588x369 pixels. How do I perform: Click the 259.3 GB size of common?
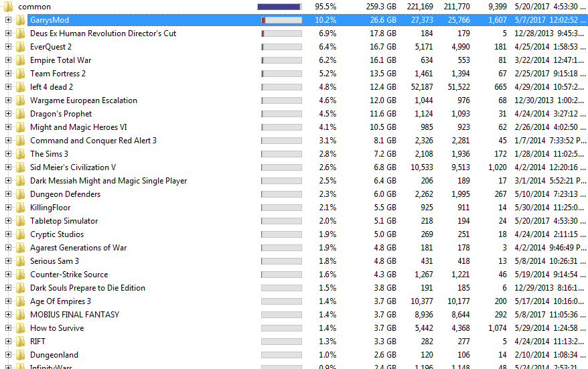pyautogui.click(x=381, y=7)
